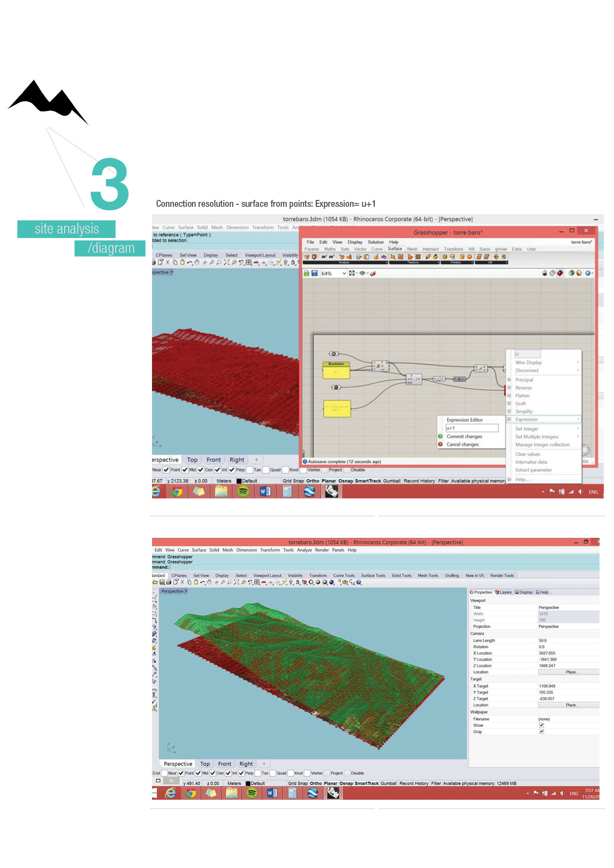
Task: Toggle the Wallpaper Gray checkbox
Action: pyautogui.click(x=541, y=732)
